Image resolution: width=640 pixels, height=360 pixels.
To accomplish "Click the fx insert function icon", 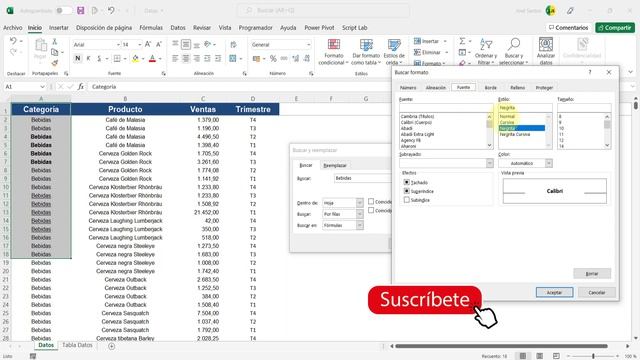I will pos(81,87).
